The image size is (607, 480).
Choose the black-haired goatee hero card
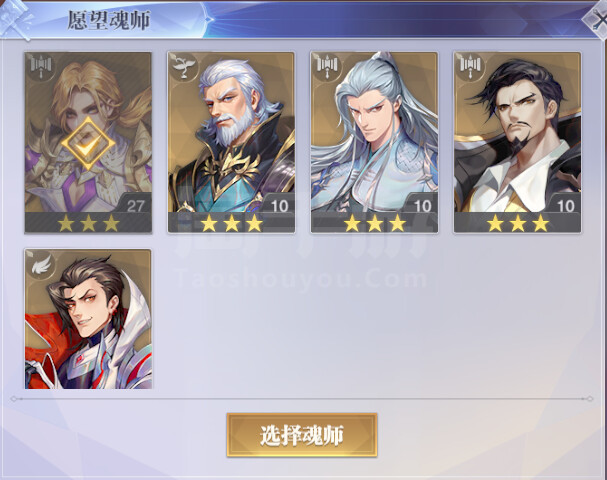coord(517,142)
